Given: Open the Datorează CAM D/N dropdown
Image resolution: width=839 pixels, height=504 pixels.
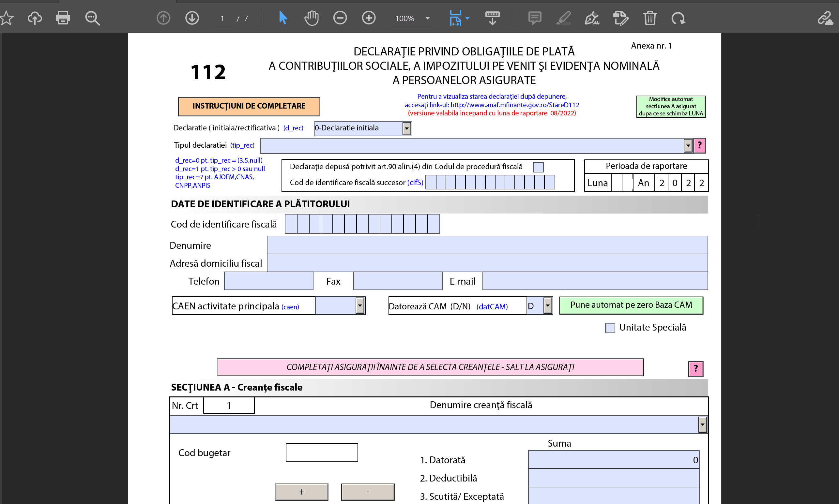Looking at the screenshot, I should (x=547, y=306).
